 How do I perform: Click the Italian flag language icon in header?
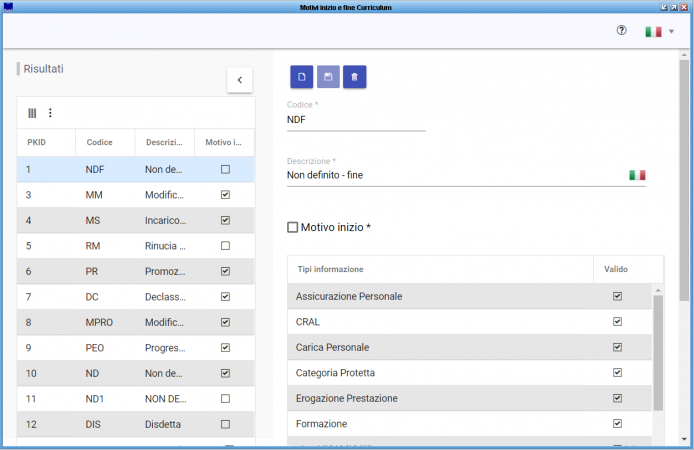(653, 32)
